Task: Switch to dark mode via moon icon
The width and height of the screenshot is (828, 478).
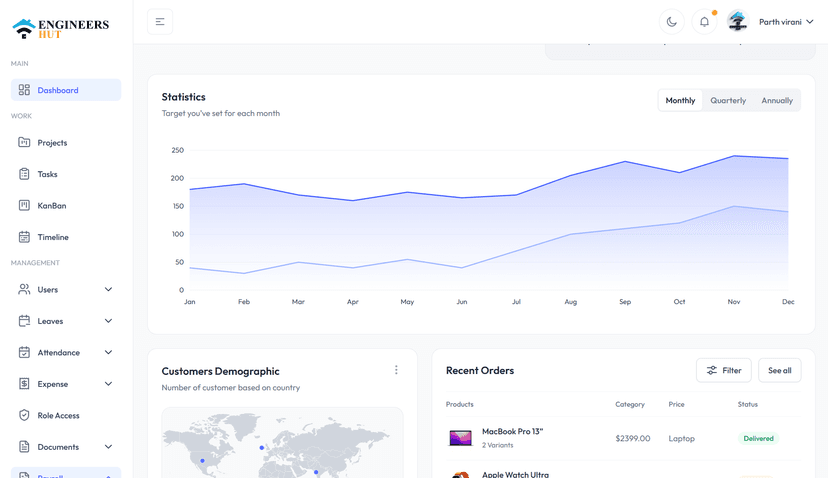Action: (x=671, y=22)
